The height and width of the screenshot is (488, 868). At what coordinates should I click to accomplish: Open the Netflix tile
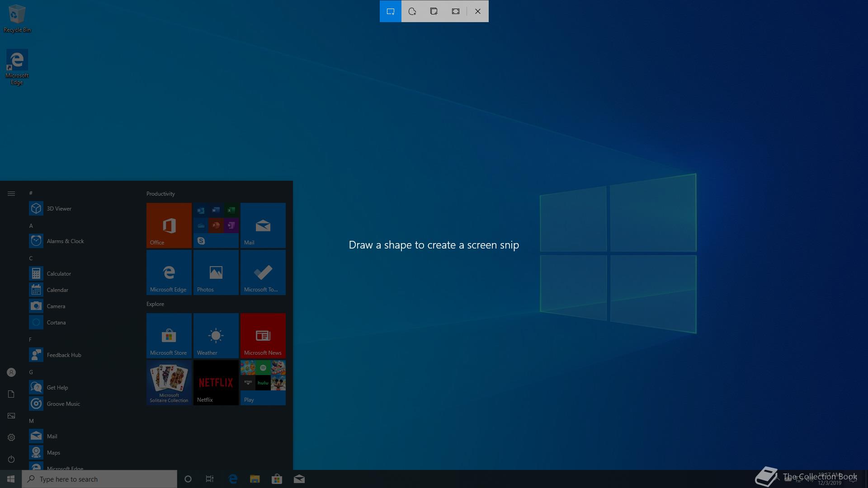(x=216, y=383)
